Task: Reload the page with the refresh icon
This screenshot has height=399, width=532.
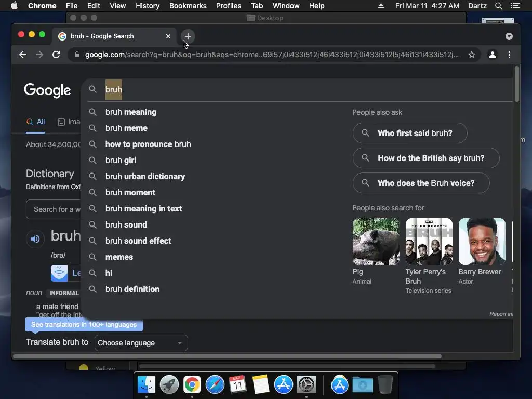Action: coord(56,55)
